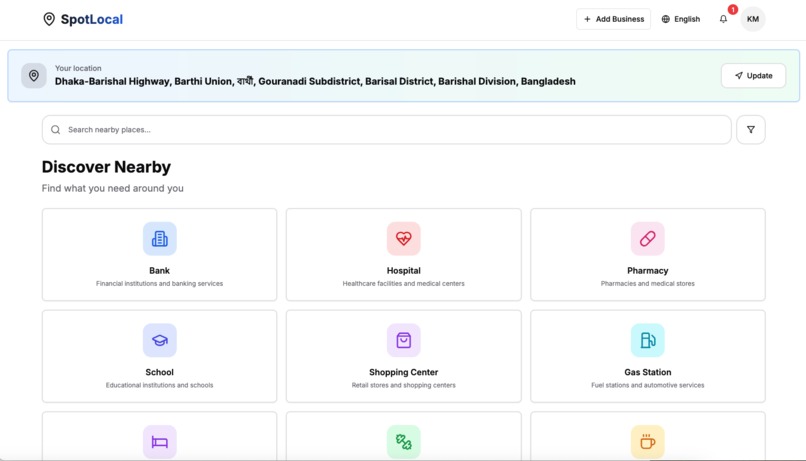Viewport: 806px width, 461px height.
Task: Open the Pharmacy category title
Action: (x=648, y=270)
